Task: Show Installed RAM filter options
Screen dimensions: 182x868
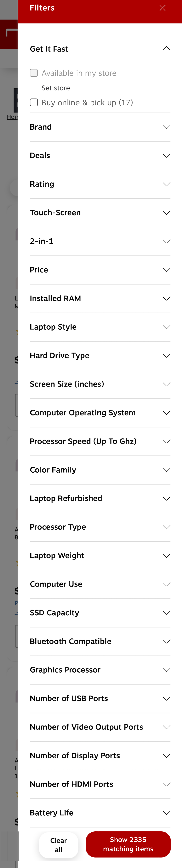Action: click(x=166, y=298)
